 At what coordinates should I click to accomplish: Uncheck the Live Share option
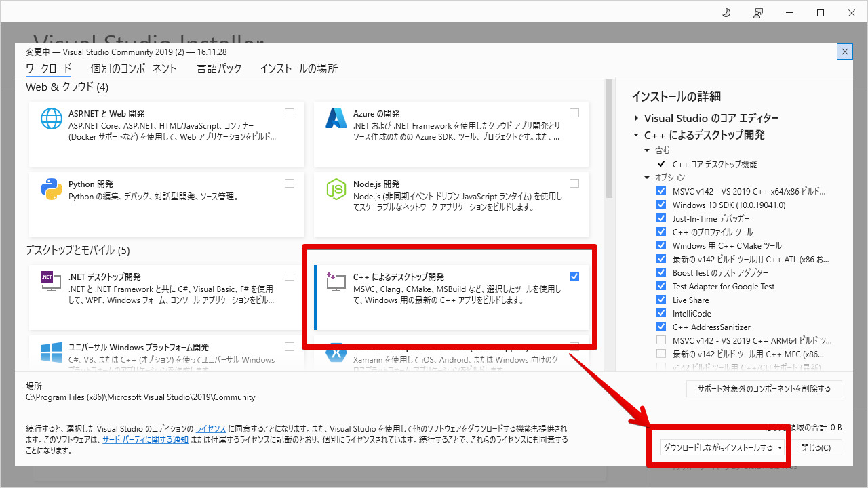point(661,300)
